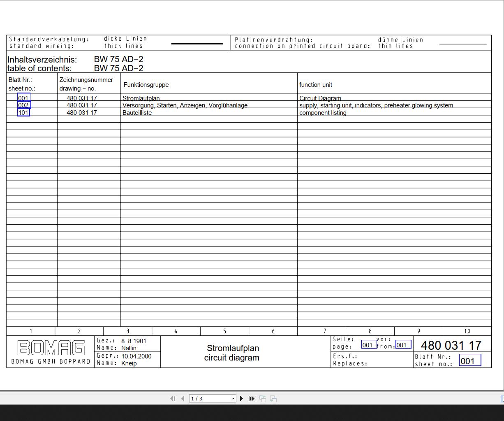Open sheet 001 link in contents table
This screenshot has width=504, height=421.
(x=24, y=98)
